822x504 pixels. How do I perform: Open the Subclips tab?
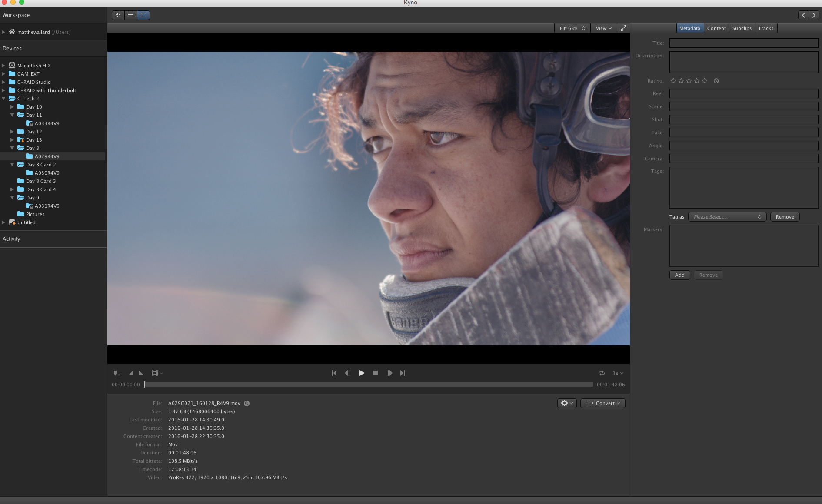742,28
